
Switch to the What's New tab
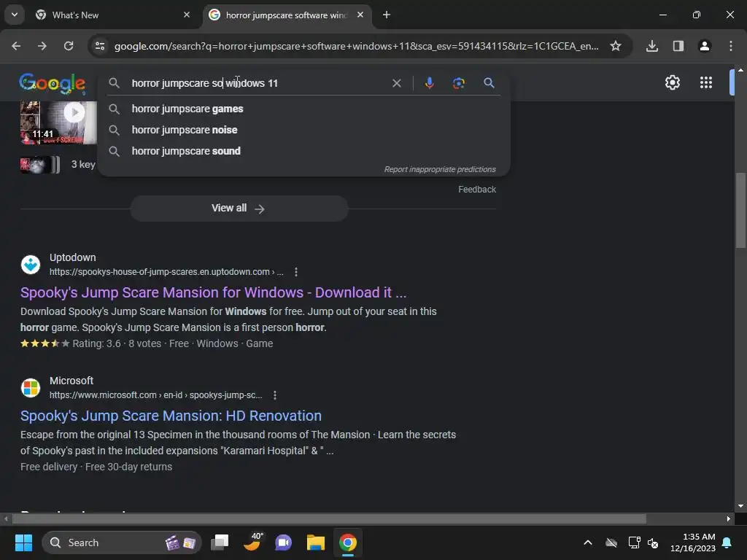point(111,15)
